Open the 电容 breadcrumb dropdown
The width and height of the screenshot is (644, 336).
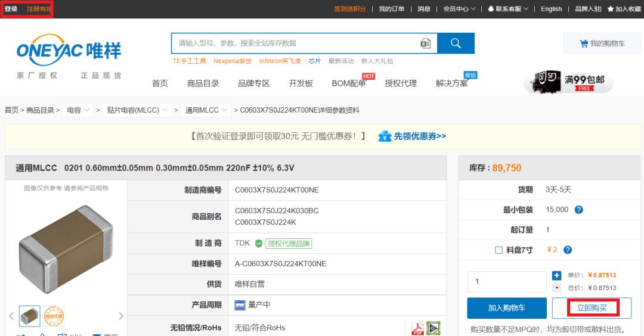coord(78,110)
